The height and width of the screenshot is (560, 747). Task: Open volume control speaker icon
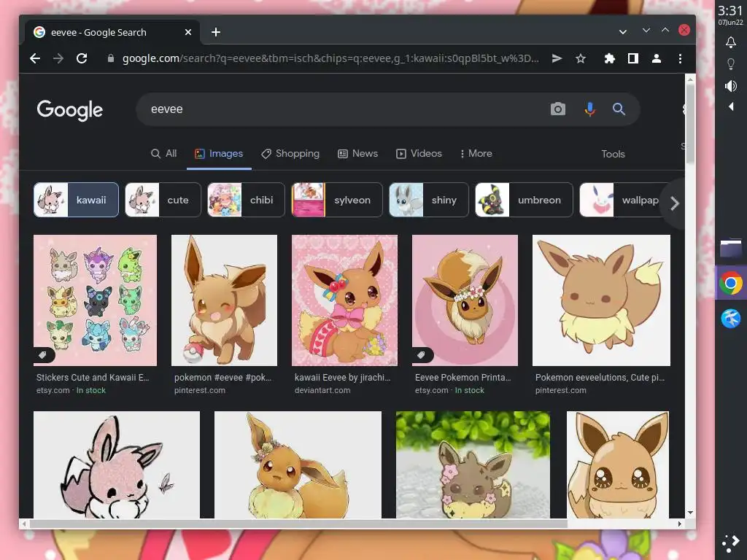[731, 86]
